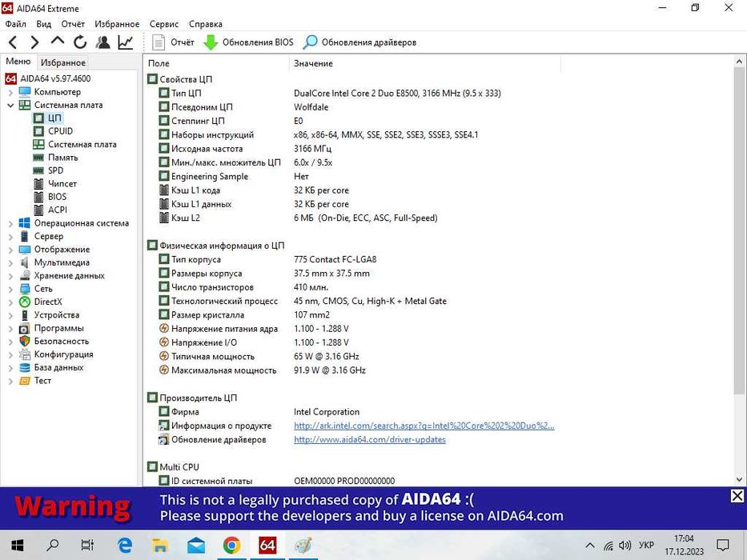Open the graph chart toolbar icon

click(125, 42)
